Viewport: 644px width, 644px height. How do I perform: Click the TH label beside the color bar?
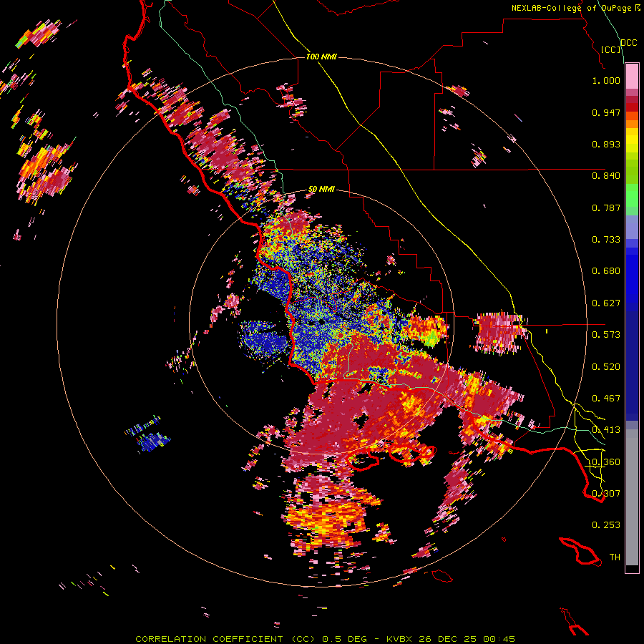click(615, 557)
